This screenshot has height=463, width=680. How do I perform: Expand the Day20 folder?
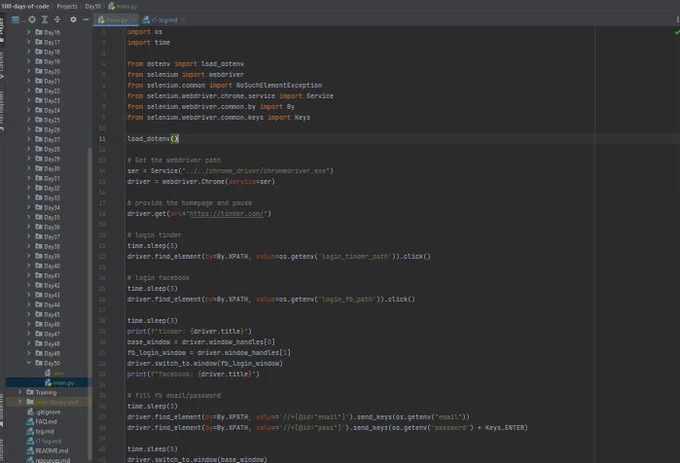pos(29,71)
